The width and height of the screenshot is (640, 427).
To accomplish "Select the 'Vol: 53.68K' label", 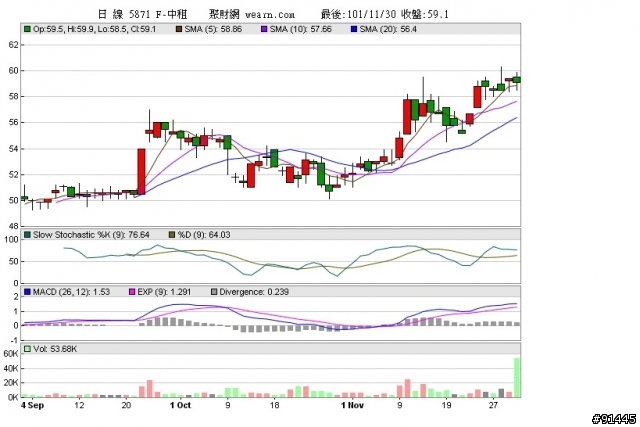I will point(55,349).
